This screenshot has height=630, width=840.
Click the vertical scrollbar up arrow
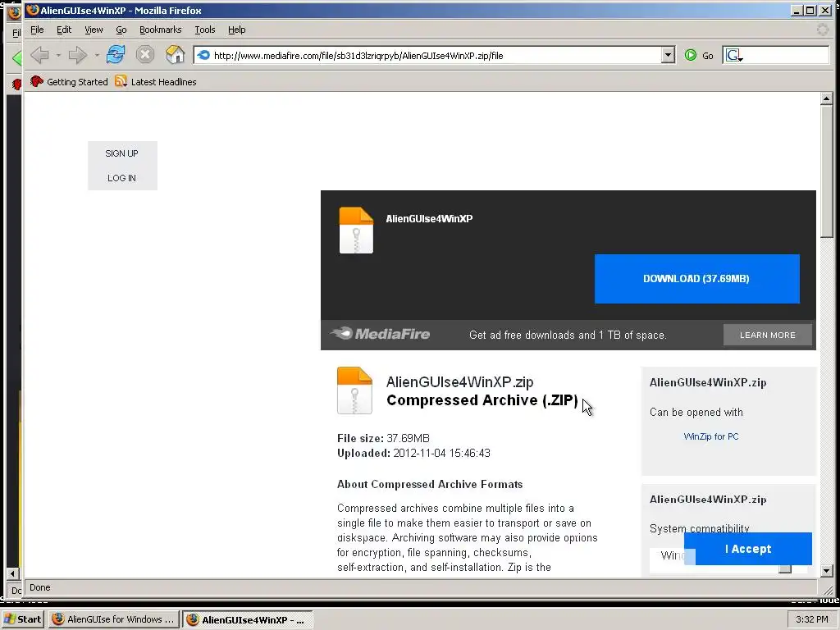pyautogui.click(x=826, y=98)
